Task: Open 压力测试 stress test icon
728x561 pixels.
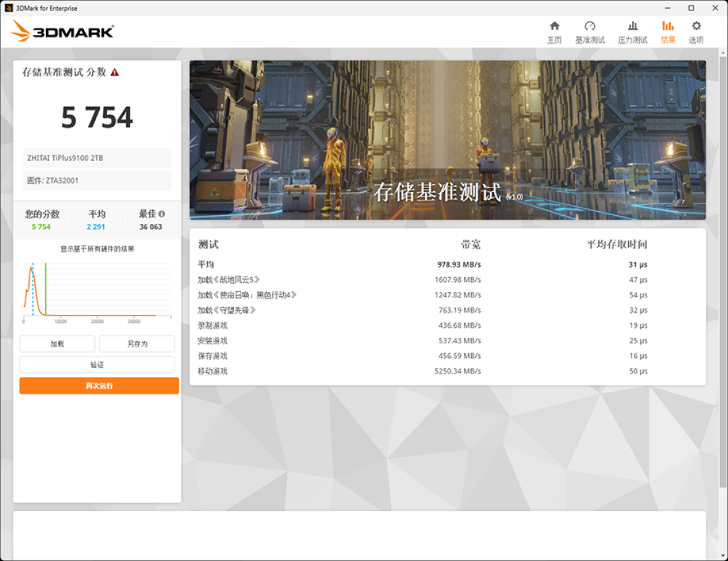Action: (632, 26)
